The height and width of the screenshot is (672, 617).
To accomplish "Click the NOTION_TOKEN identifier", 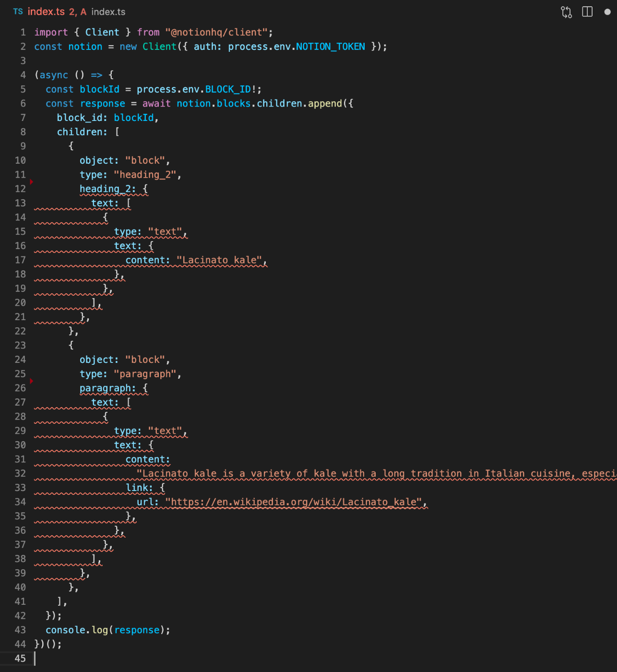I will point(331,47).
